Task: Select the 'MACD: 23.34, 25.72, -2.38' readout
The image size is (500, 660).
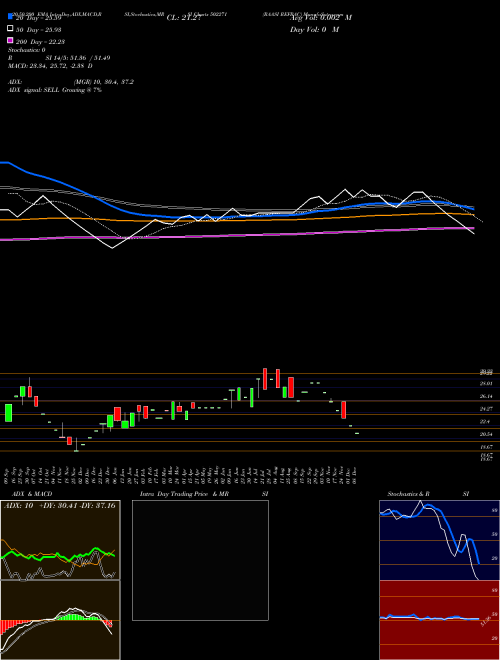Action: (x=48, y=66)
